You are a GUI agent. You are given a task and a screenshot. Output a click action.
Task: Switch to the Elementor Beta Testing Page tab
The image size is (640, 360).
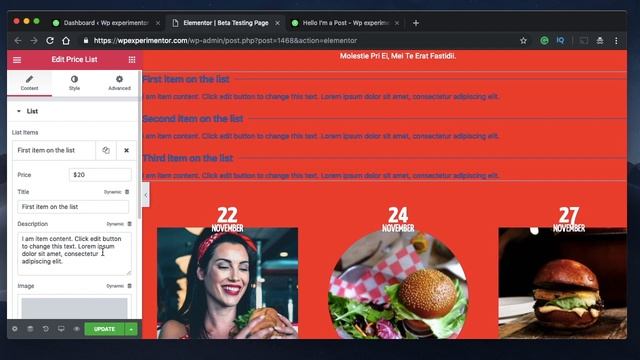click(x=226, y=23)
